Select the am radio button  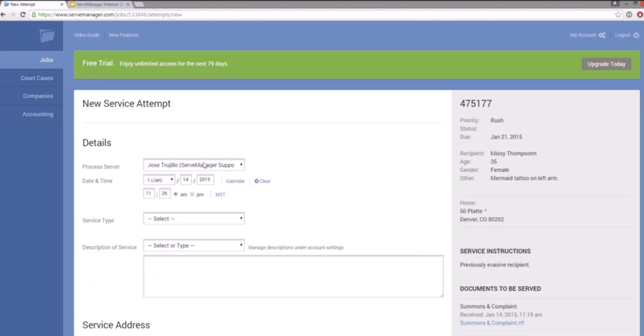click(x=176, y=194)
